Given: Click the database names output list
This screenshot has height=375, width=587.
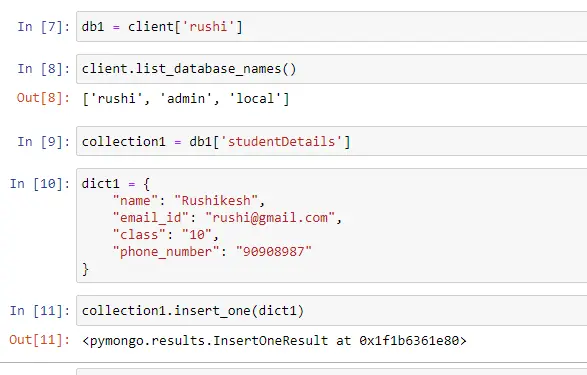Looking at the screenshot, I should pos(186,98).
